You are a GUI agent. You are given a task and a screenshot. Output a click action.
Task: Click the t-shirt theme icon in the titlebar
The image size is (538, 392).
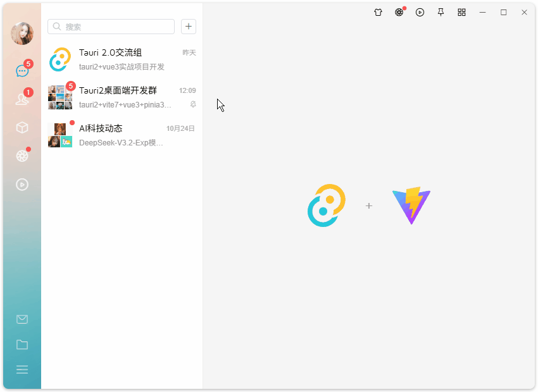378,12
